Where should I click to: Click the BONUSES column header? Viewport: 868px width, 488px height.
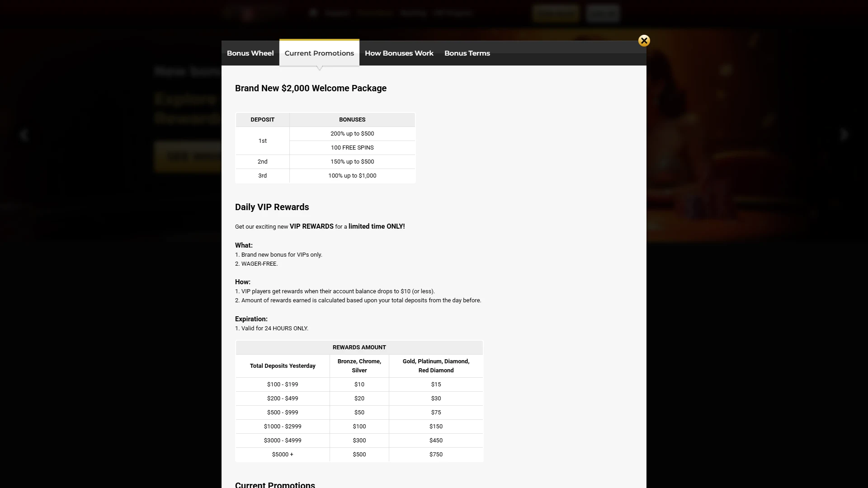352,120
